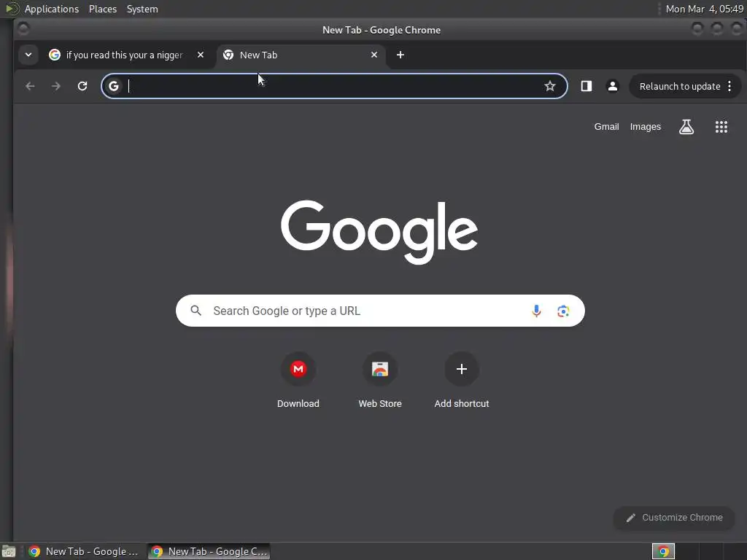Click the show desktop icon in bottom panel
The width and height of the screenshot is (747, 560).
[x=9, y=551]
